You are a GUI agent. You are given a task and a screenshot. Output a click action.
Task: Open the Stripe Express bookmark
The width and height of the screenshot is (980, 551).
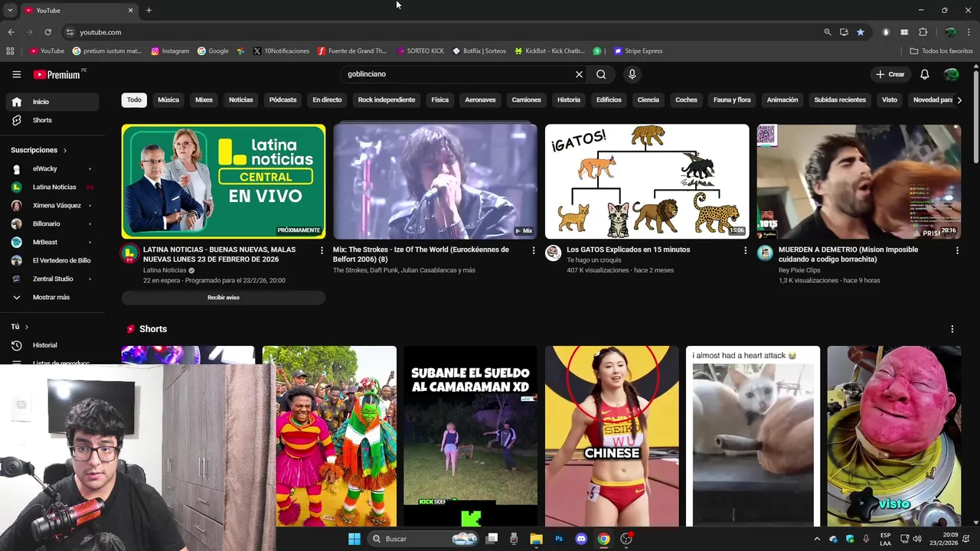638,51
